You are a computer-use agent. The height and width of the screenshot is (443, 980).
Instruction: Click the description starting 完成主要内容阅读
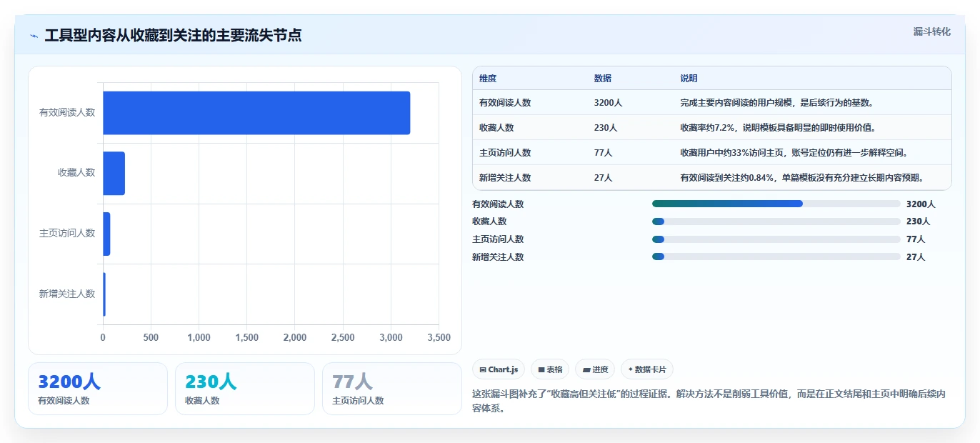pos(777,103)
